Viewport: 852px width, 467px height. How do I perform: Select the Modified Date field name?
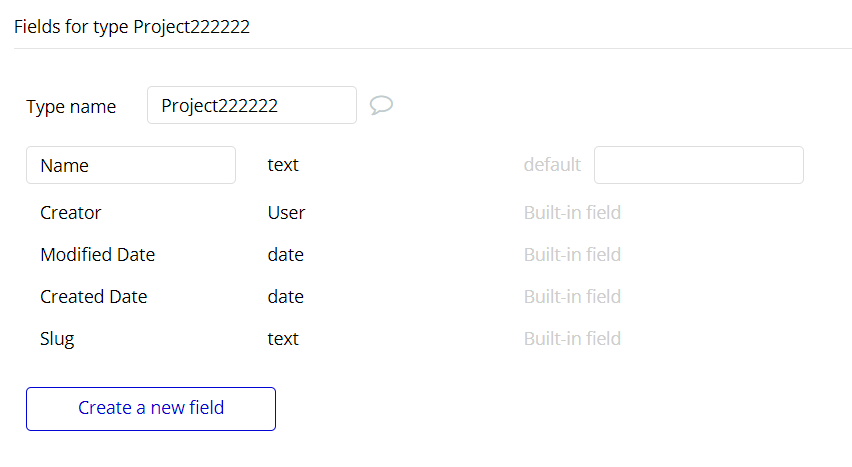(x=98, y=254)
